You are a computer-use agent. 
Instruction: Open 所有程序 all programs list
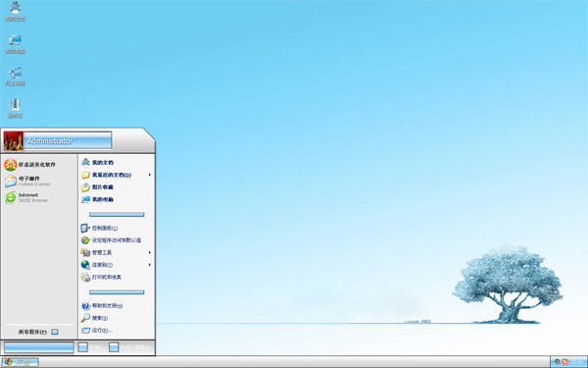(38, 332)
